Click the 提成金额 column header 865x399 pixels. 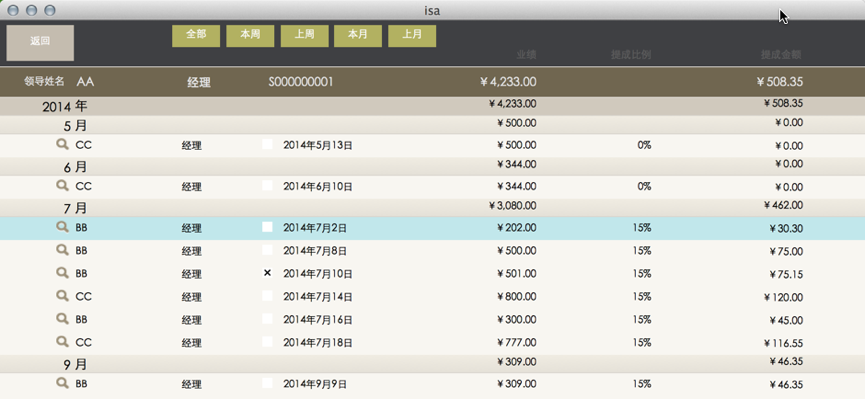(781, 55)
